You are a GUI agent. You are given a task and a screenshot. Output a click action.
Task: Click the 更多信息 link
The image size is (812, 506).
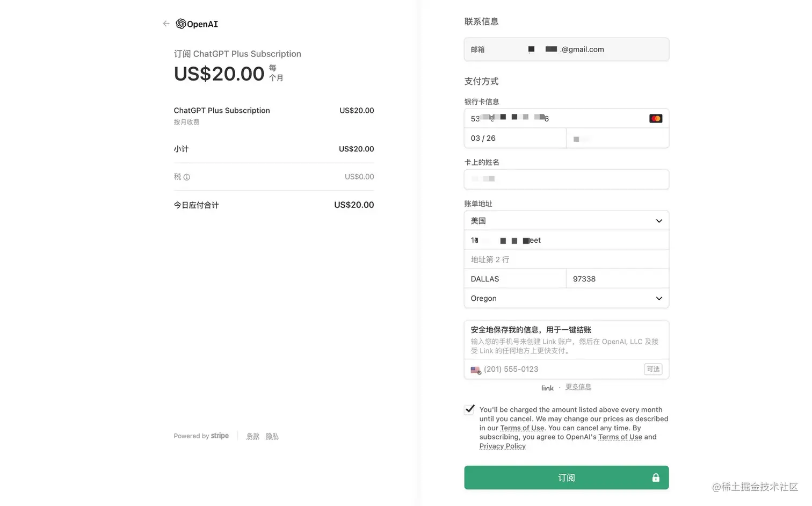(578, 387)
